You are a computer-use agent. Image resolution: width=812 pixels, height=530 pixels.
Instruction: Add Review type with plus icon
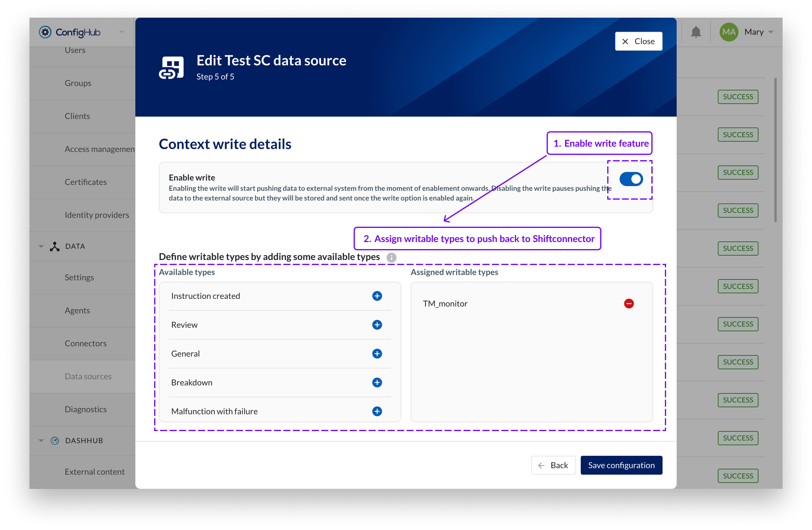coord(377,325)
